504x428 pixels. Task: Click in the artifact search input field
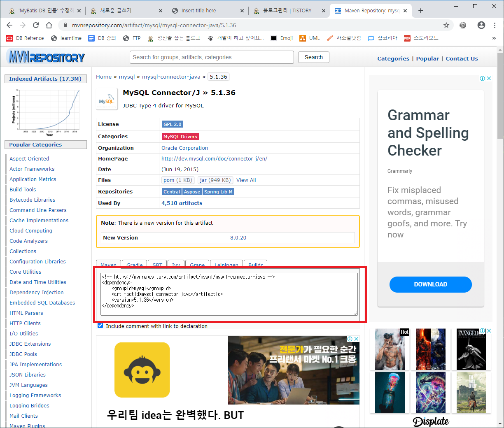point(212,57)
